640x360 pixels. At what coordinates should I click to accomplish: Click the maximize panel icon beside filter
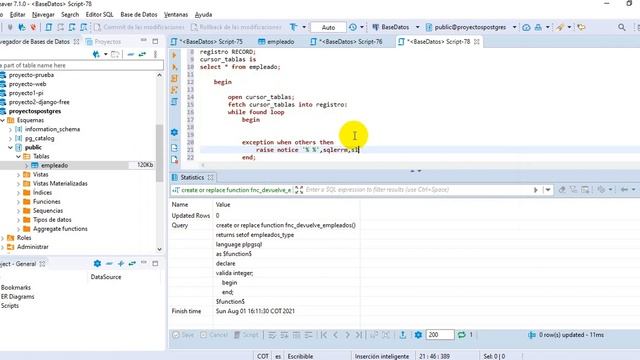[299, 190]
